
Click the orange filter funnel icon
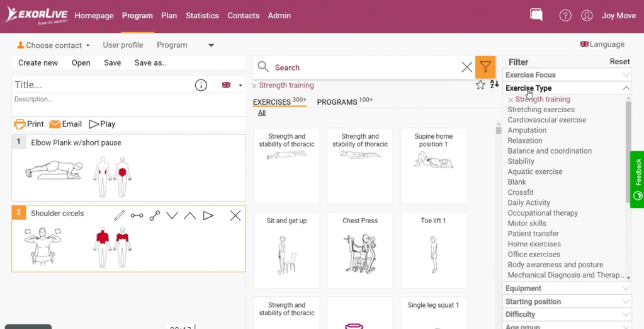[x=485, y=67]
